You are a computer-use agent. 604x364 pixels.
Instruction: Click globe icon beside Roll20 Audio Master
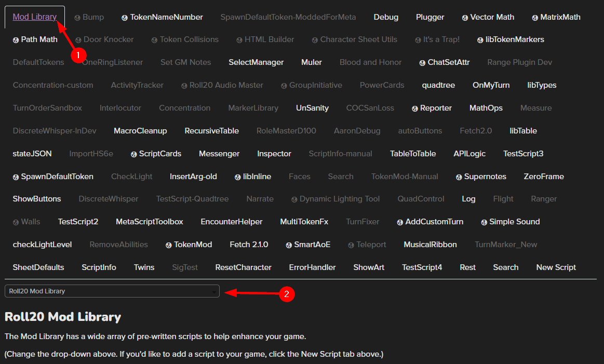point(184,86)
